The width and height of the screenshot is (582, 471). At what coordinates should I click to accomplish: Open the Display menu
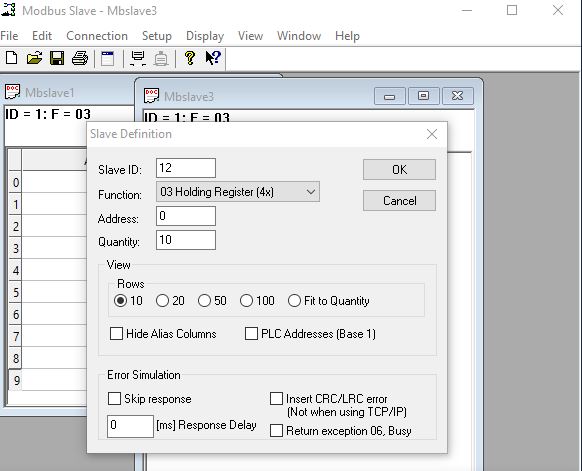205,36
